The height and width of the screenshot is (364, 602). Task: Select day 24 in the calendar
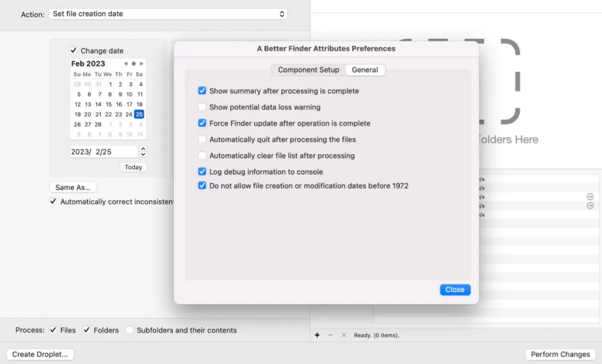click(x=129, y=114)
